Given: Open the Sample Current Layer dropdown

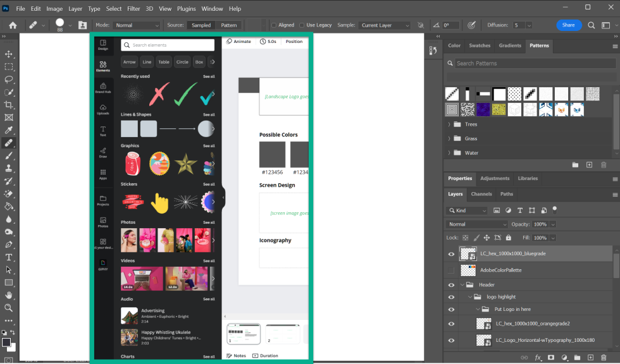Looking at the screenshot, I should pos(385,25).
